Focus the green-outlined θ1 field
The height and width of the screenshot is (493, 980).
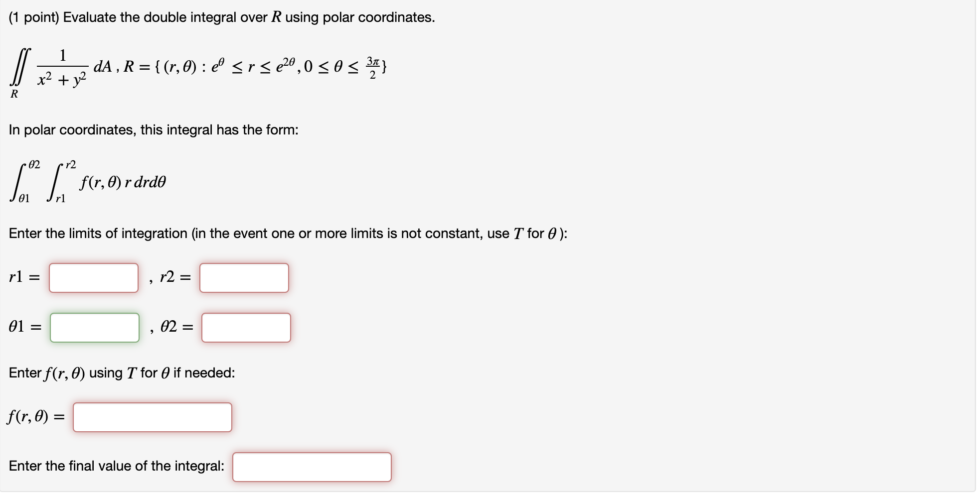point(94,328)
